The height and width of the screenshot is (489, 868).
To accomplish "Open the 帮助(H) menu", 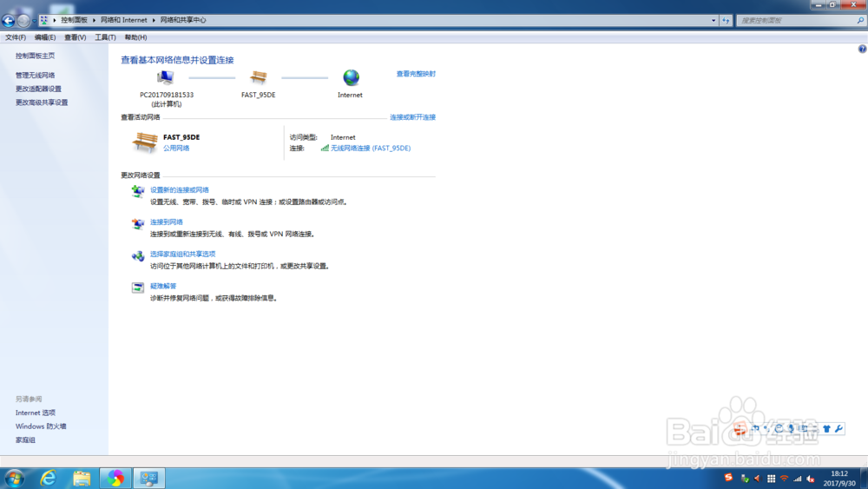I will click(x=135, y=37).
